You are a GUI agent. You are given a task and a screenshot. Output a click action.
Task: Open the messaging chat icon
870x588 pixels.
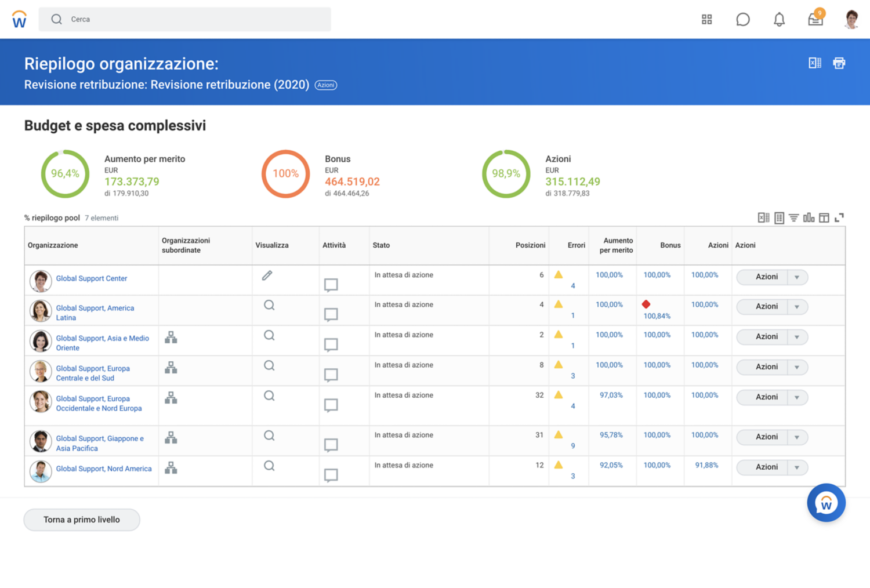(743, 19)
